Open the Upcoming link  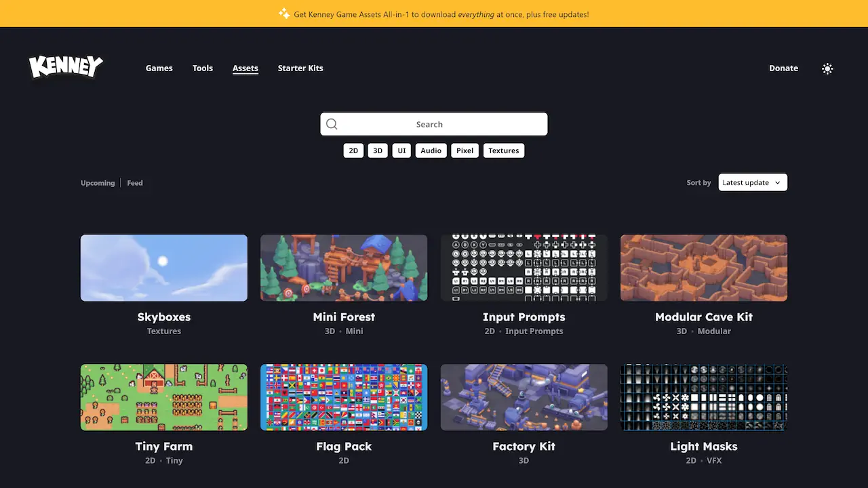tap(98, 183)
